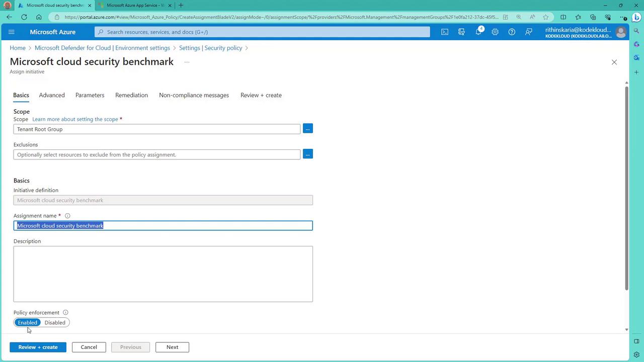Add an app to Edge sidebar
This screenshot has height=362, width=644.
coord(636,72)
